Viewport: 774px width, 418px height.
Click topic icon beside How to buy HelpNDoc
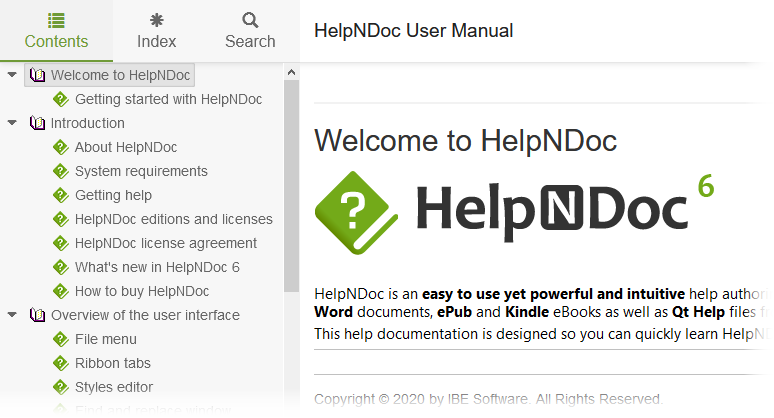click(61, 291)
